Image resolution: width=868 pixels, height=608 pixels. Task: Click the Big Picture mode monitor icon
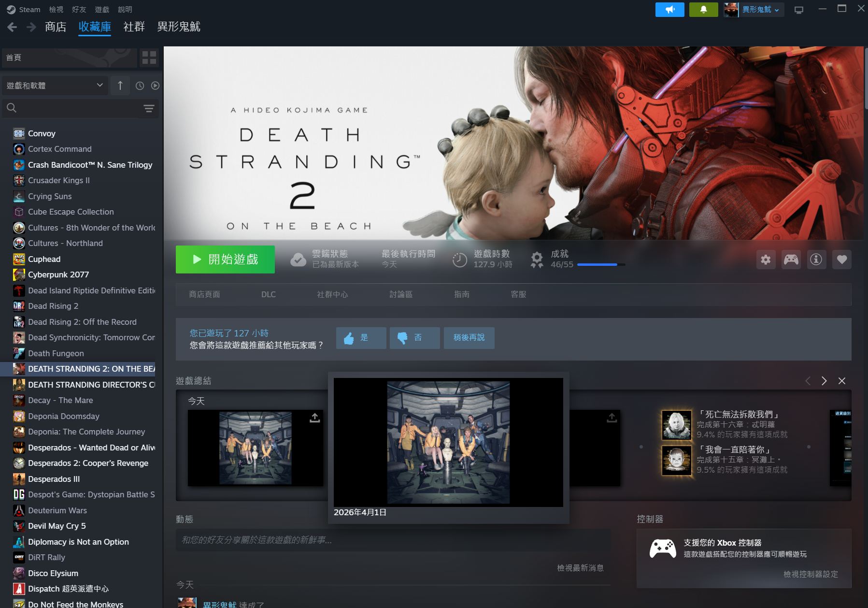pyautogui.click(x=799, y=10)
